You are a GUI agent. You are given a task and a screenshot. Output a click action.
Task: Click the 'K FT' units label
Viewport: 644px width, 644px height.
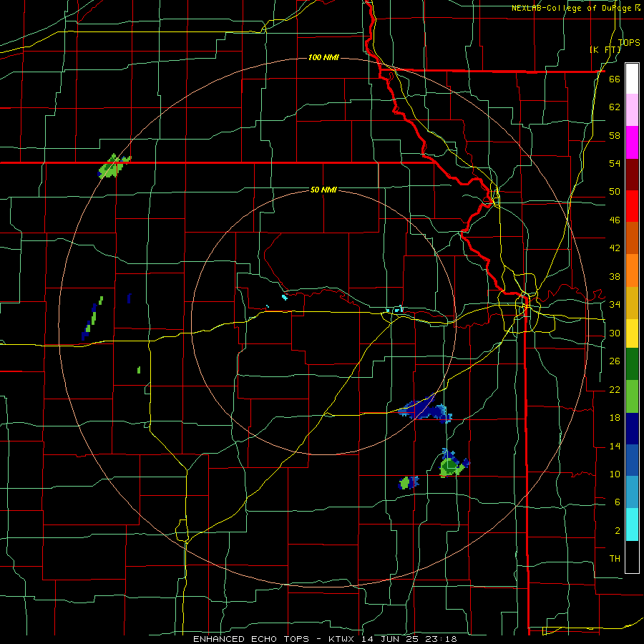(605, 49)
